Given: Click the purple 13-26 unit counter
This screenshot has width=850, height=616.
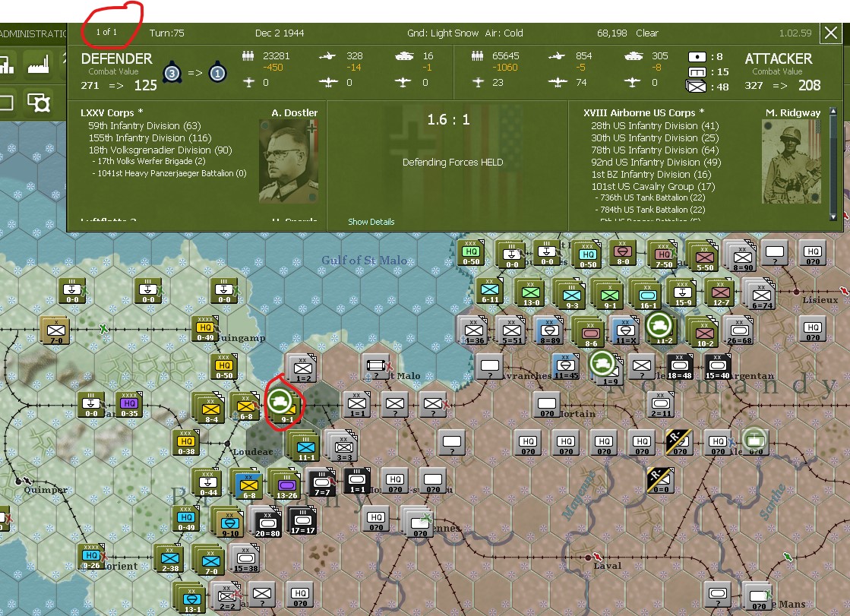Looking at the screenshot, I should 286,483.
